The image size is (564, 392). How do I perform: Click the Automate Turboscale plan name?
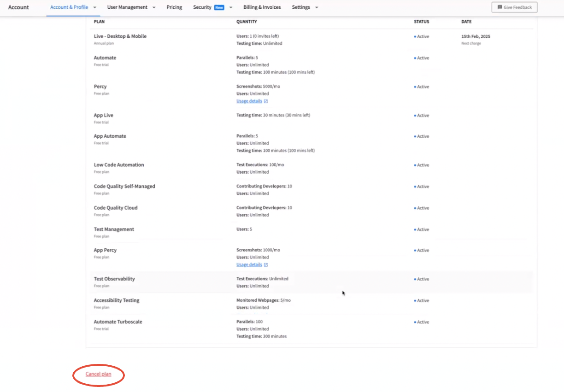[118, 322]
